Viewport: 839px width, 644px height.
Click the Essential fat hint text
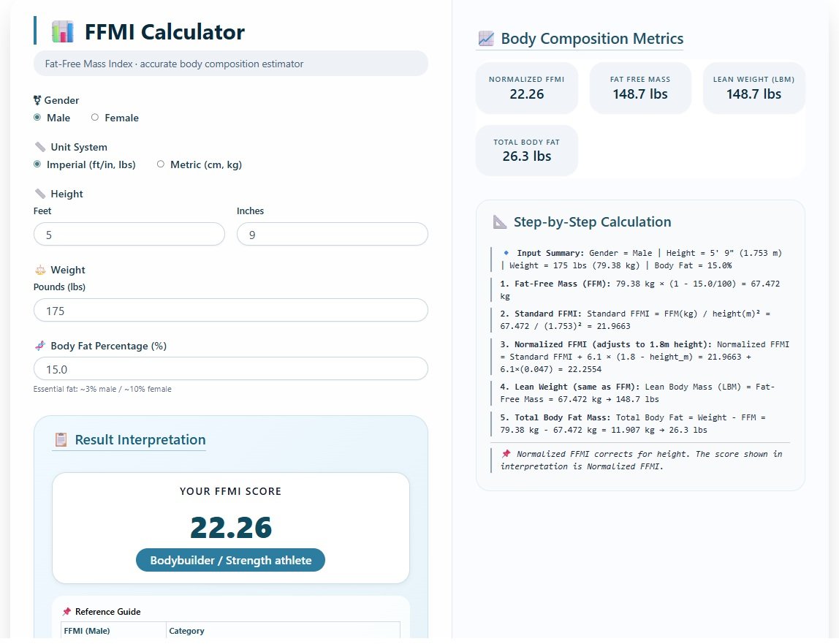click(102, 389)
